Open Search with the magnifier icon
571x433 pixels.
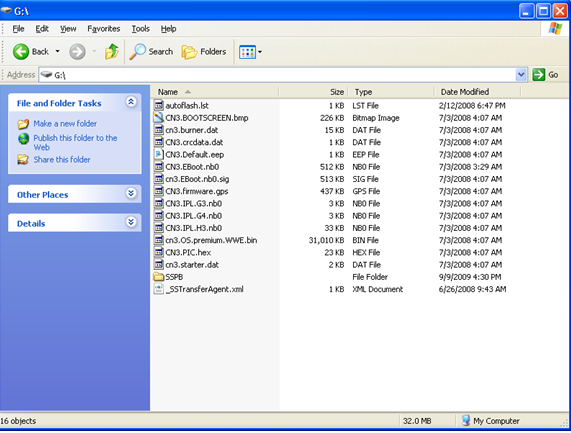[x=138, y=51]
